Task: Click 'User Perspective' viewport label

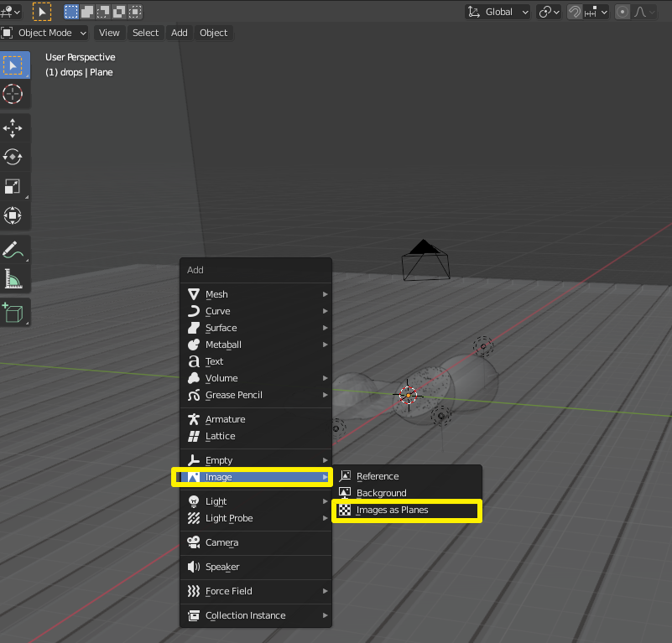Action: click(81, 57)
